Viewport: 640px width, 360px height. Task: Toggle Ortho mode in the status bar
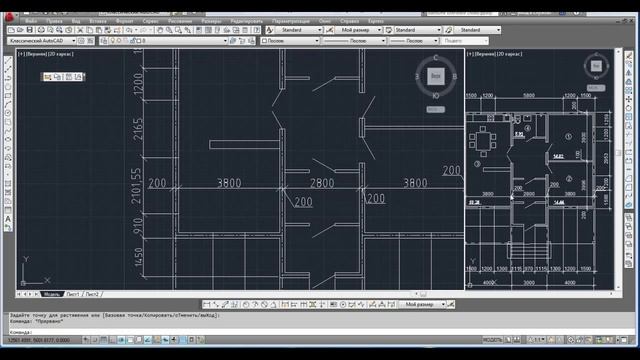point(113,340)
